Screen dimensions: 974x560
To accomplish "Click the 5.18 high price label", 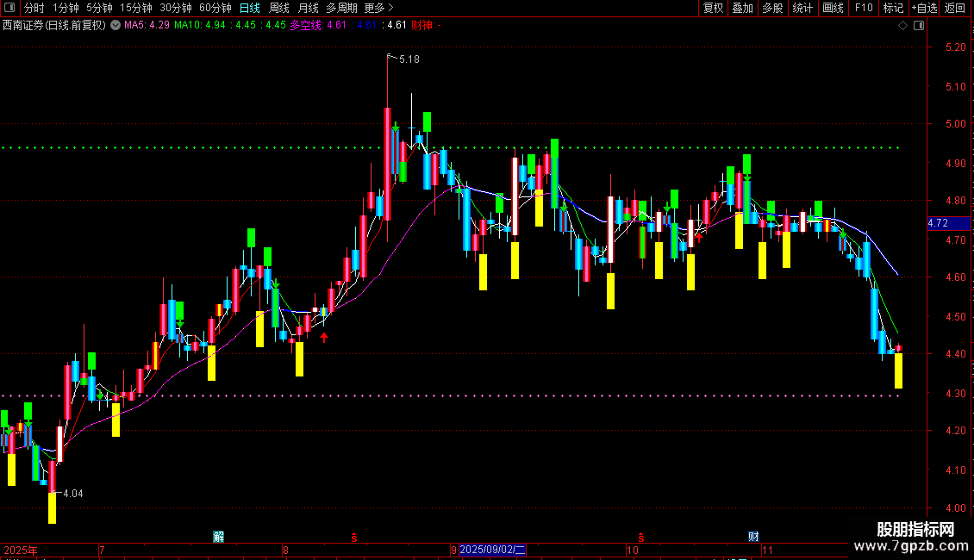I will click(409, 59).
